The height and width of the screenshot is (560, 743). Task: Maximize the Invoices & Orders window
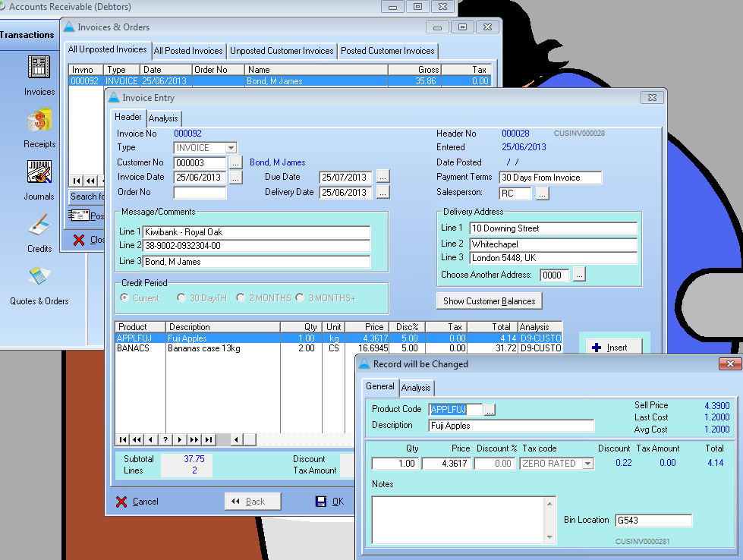[462, 27]
